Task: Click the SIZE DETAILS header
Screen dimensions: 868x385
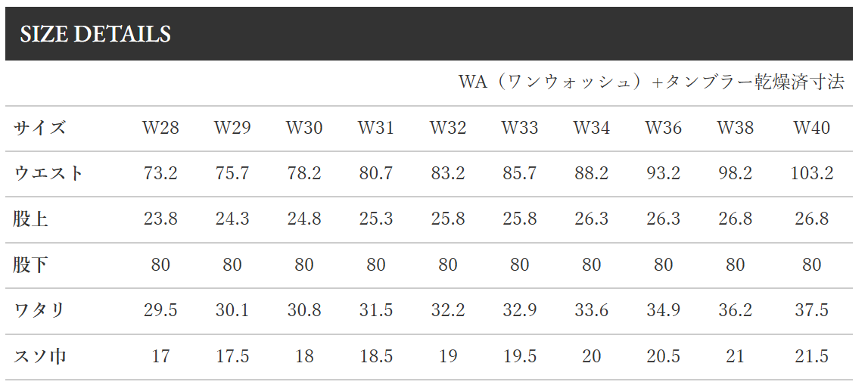Action: point(95,34)
